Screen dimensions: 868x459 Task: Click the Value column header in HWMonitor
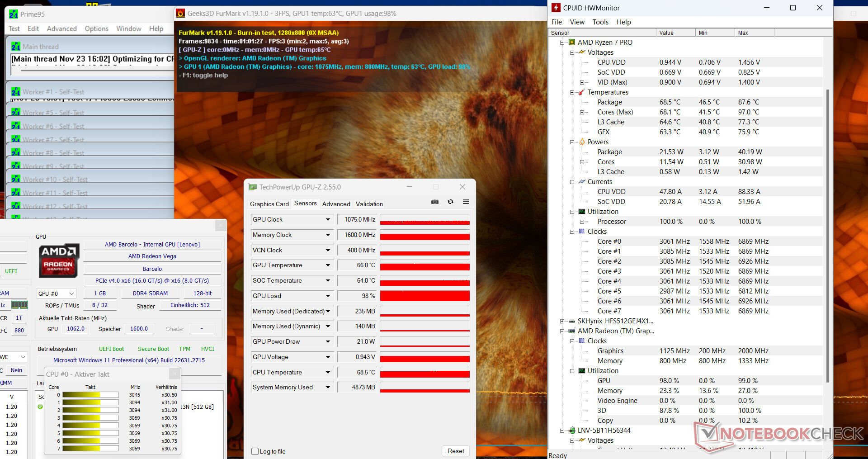tap(675, 33)
